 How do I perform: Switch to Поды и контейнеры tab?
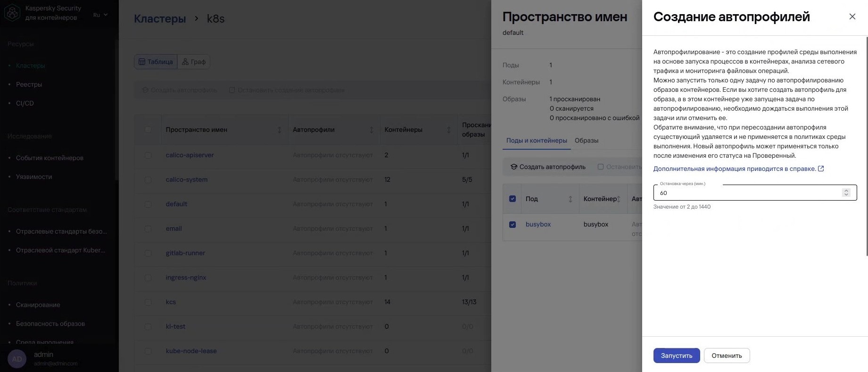point(537,140)
